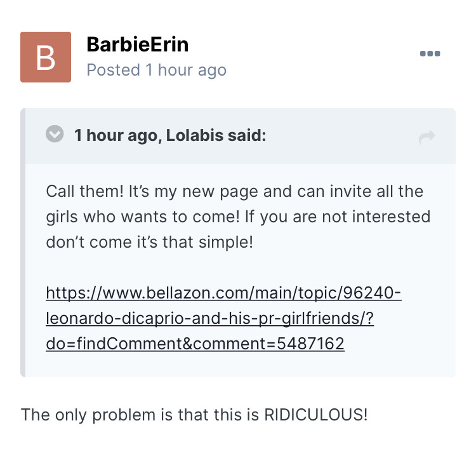Click the "leonardo-dicaprio-and-his-pr-girlfriends" link line
The image size is (476, 456).
coord(209,319)
